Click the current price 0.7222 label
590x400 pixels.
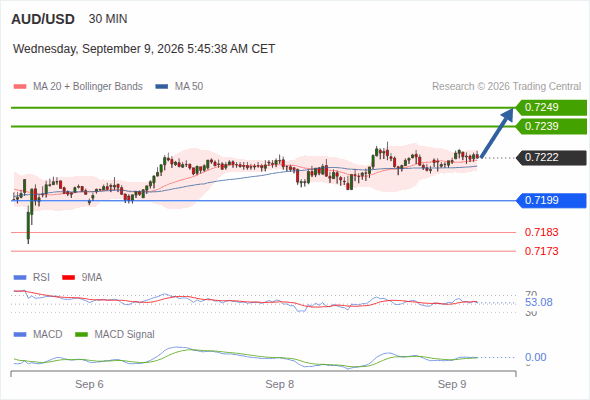tap(551, 158)
